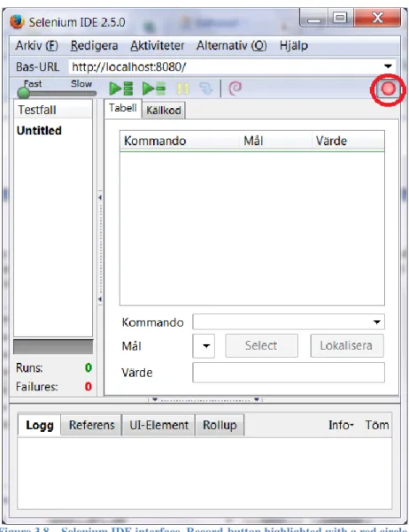Open the Redigera menu
Image resolution: width=409 pixels, height=532 pixels.
click(x=94, y=45)
